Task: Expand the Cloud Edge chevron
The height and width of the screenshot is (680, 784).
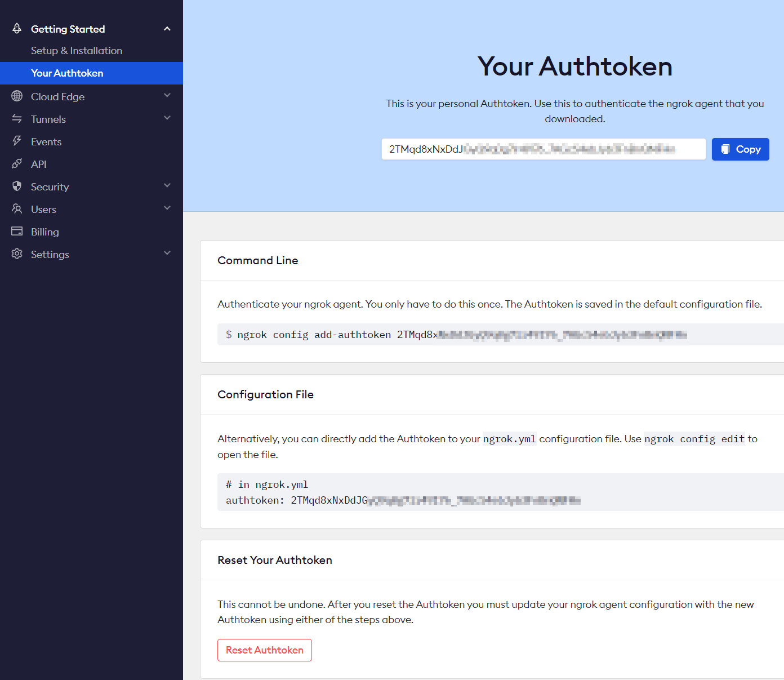Action: (167, 96)
